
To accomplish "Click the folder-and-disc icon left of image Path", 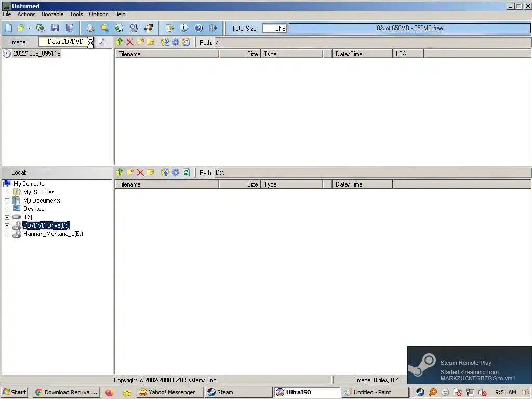I will 186,42.
